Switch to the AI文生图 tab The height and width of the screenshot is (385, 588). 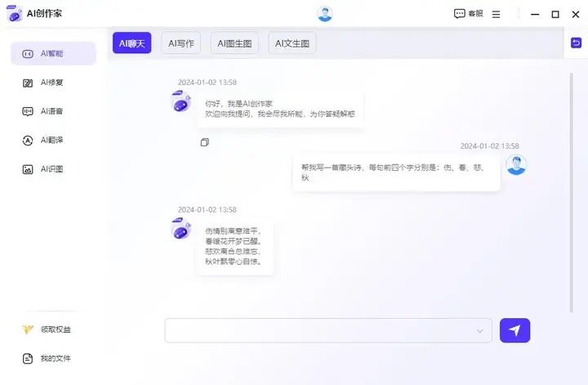[292, 43]
